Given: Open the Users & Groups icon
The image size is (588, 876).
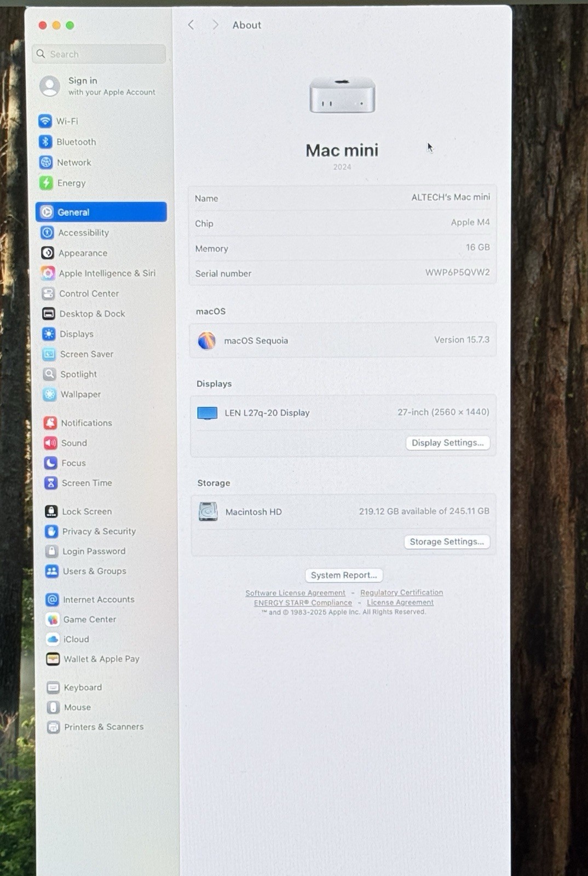Looking at the screenshot, I should (52, 571).
